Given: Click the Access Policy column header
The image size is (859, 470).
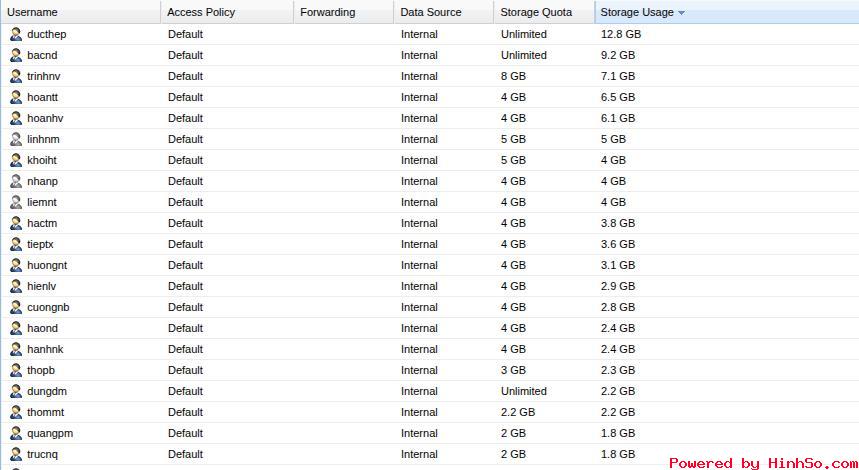Looking at the screenshot, I should pyautogui.click(x=201, y=12).
